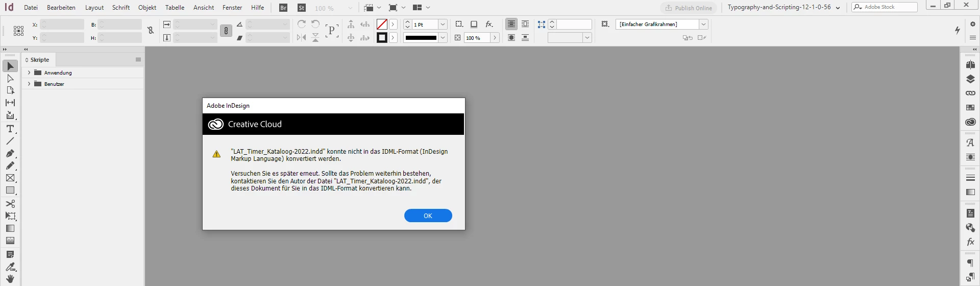The height and width of the screenshot is (286, 980).
Task: Click the stroke color black swatch
Action: [x=382, y=38]
